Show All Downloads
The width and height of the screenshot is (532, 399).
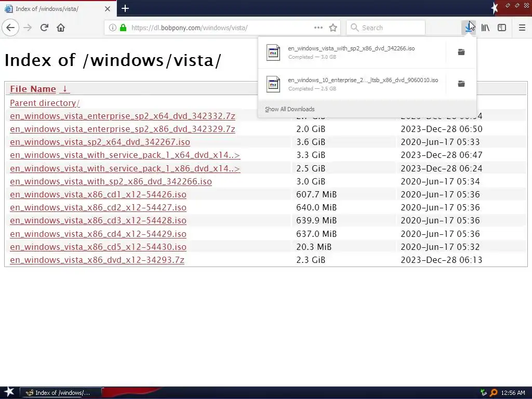290,109
